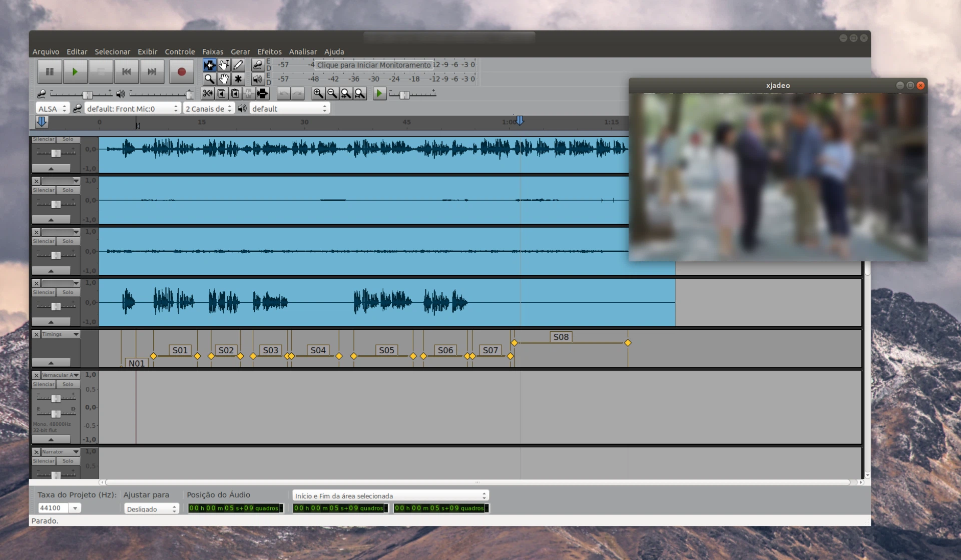961x560 pixels.
Task: Open the ALSA audio host dropdown
Action: [x=52, y=109]
